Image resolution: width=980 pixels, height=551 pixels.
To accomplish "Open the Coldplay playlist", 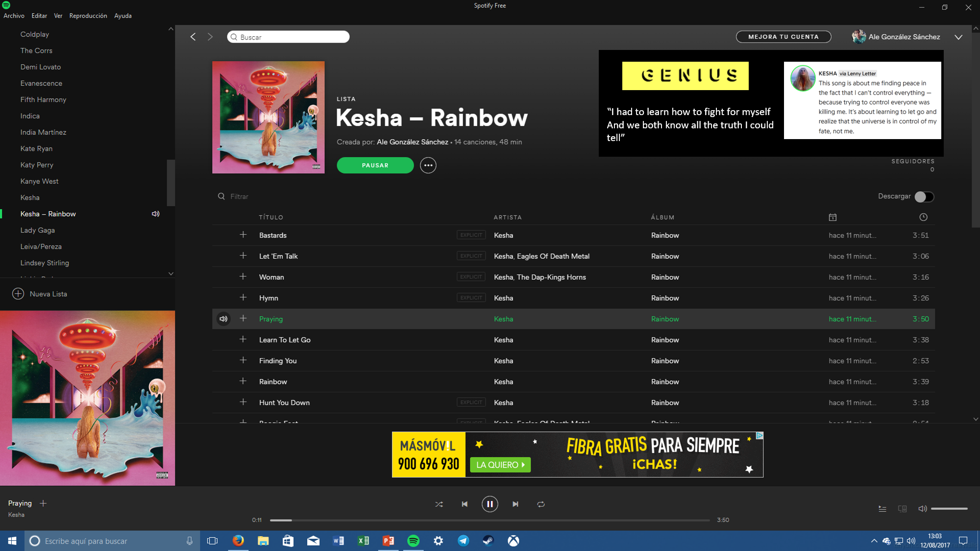I will [35, 34].
